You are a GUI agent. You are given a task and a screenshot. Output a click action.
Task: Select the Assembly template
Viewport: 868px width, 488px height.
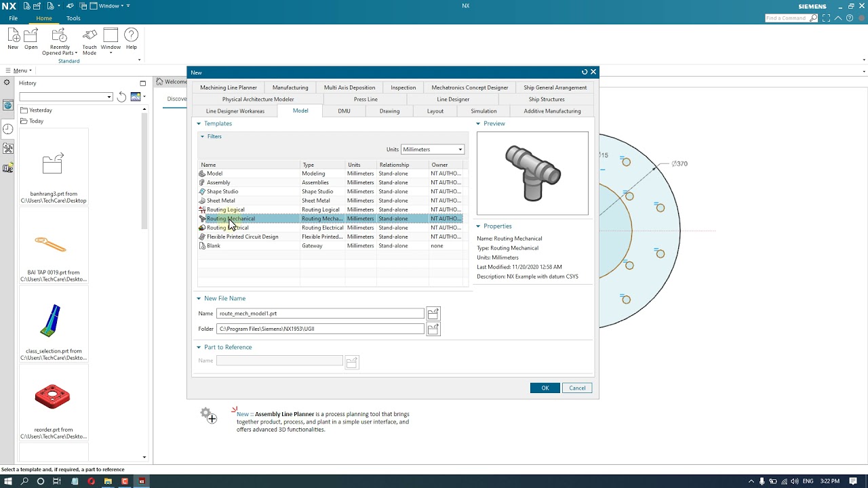330,182
